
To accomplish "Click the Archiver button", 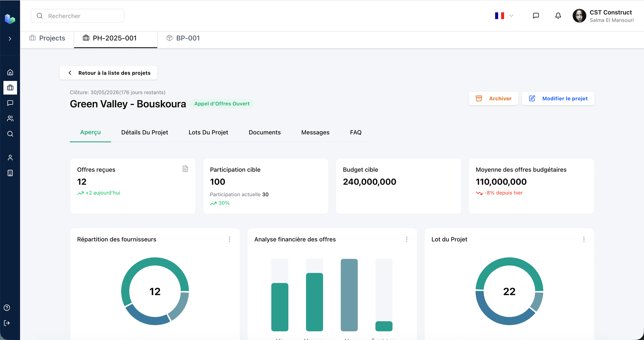I will (x=493, y=98).
